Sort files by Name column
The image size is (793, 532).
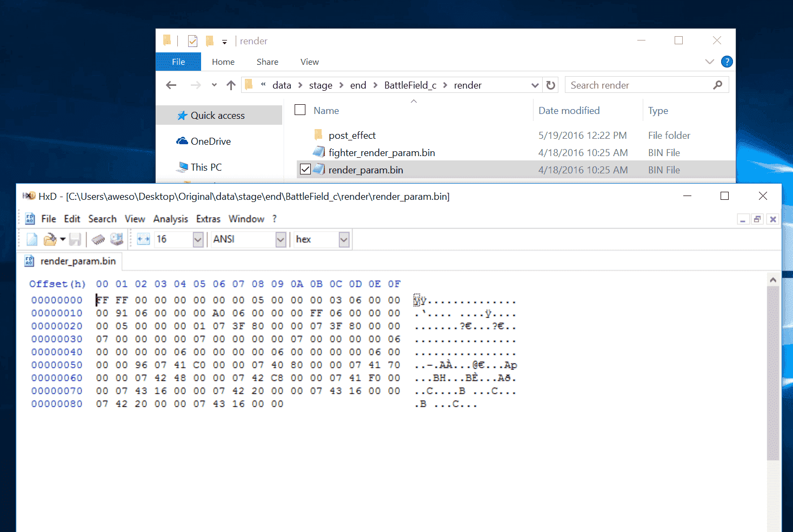[x=326, y=111]
